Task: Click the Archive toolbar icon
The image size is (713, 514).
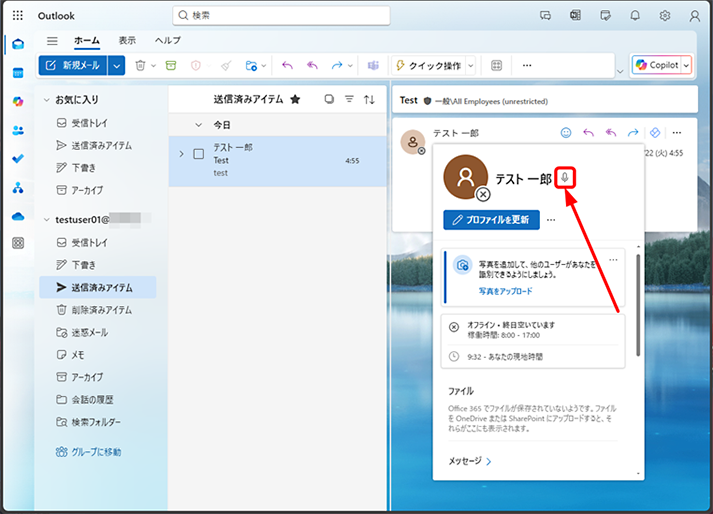Action: (171, 66)
